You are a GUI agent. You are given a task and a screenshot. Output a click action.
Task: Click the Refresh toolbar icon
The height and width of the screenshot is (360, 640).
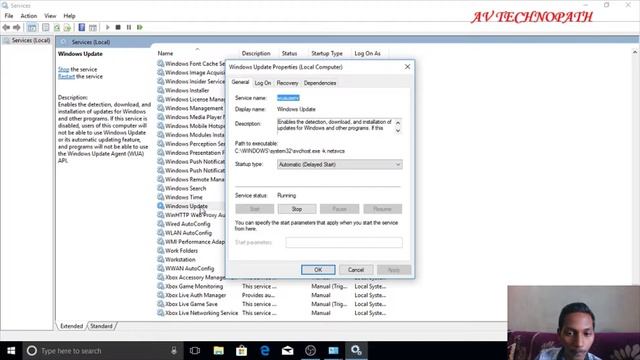(x=57, y=27)
